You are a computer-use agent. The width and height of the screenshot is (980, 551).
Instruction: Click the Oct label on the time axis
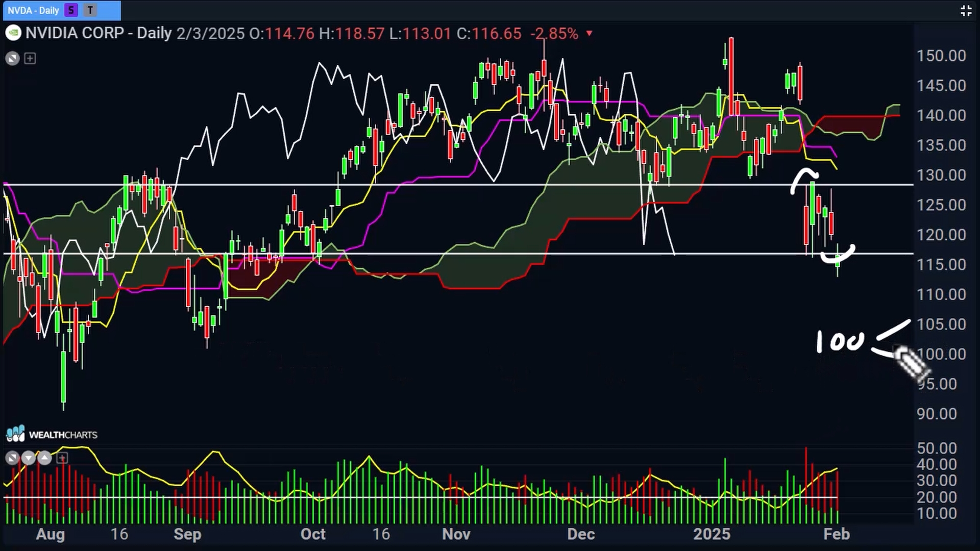point(313,534)
